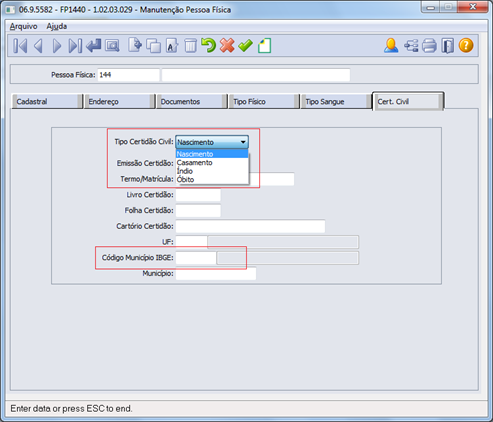Click the green undo arrow icon
The width and height of the screenshot is (493, 422).
(x=209, y=45)
